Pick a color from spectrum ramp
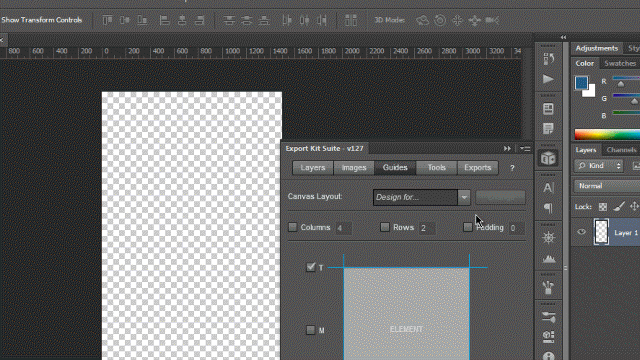Screen dimensions: 640x360 pyautogui.click(x=607, y=135)
